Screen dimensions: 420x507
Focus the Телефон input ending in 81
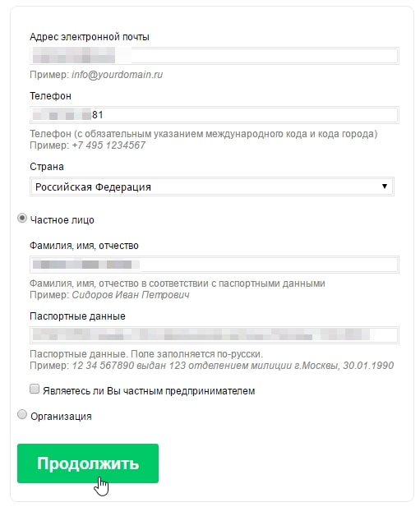pos(214,115)
